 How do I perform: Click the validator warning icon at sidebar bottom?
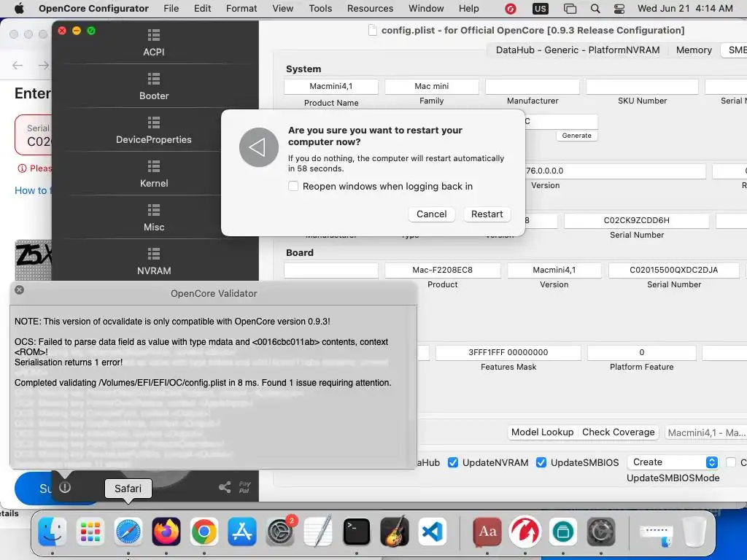click(65, 487)
